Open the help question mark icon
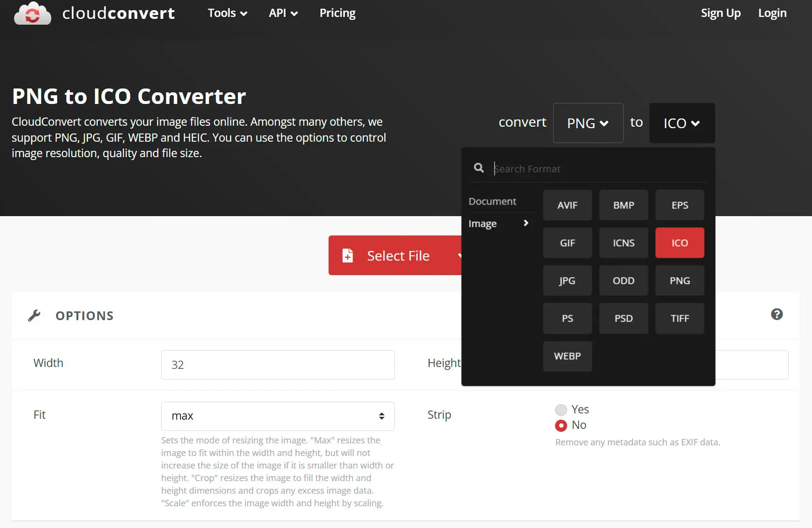Viewport: 812px width, 528px height. pos(777,314)
